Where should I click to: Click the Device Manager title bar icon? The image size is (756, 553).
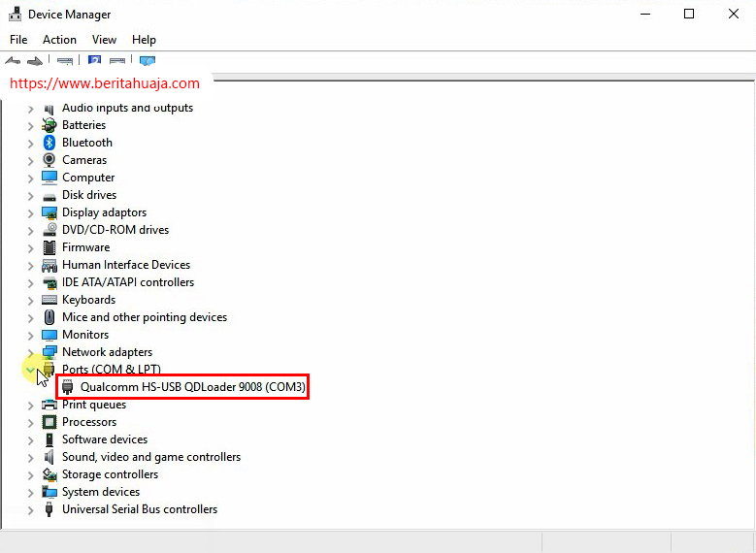tap(16, 15)
